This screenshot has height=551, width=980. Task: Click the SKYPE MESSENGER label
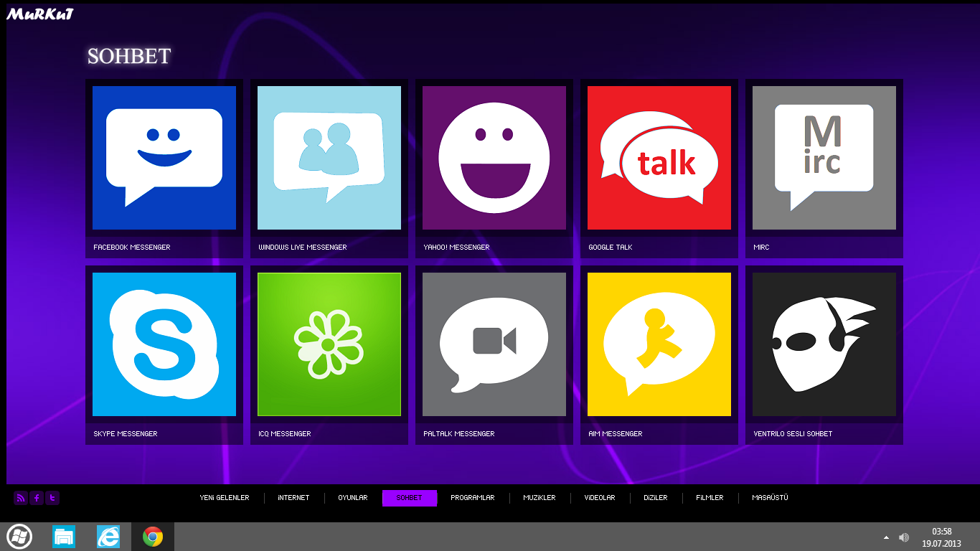pyautogui.click(x=126, y=434)
